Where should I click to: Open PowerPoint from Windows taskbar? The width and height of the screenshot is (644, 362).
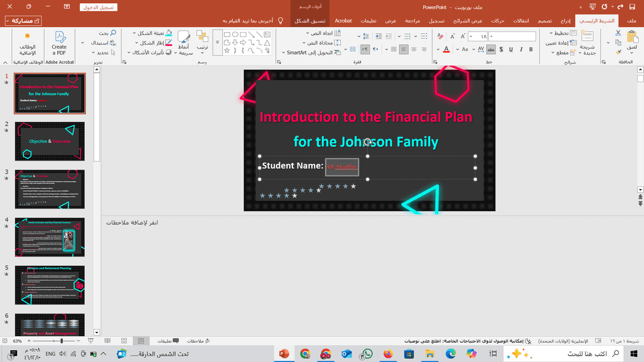(284, 353)
